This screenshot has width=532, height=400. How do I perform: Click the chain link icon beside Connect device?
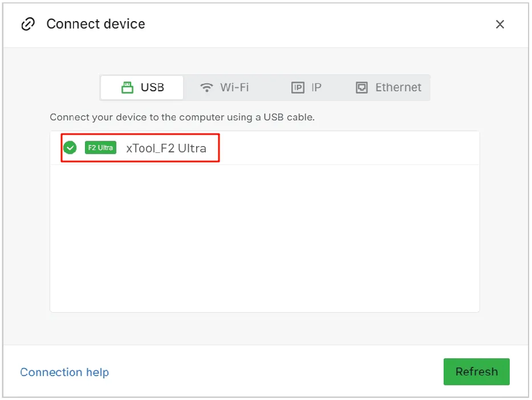28,24
